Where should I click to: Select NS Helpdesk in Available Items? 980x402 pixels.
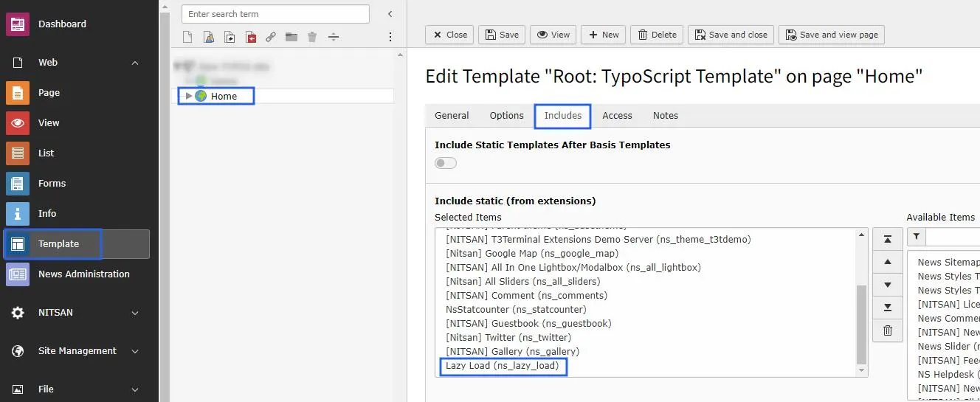[x=948, y=375]
